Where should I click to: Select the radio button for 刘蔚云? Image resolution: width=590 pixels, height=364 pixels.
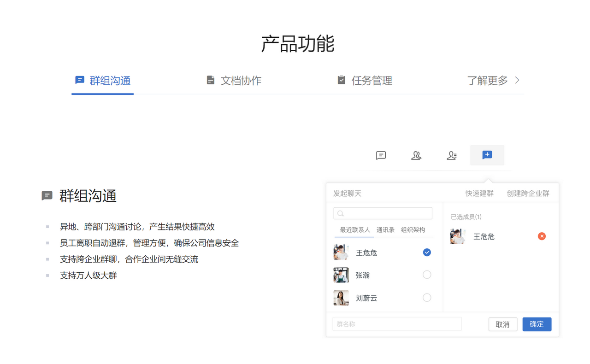(427, 298)
